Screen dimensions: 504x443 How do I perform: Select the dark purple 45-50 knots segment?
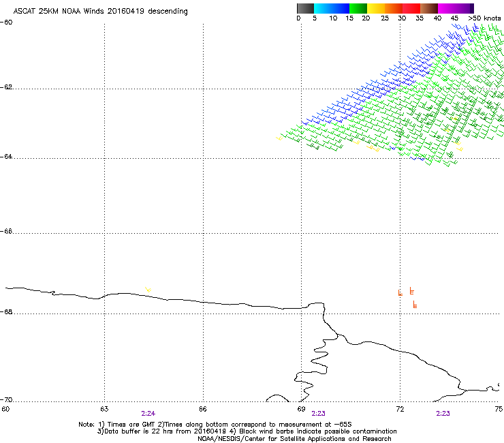pyautogui.click(x=464, y=8)
